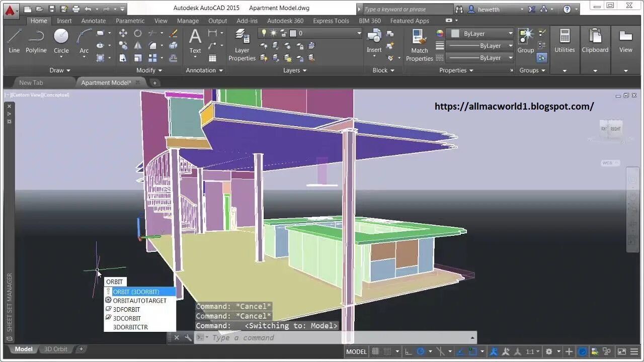Switch to the Annotate ribbon tab
Screen dimensions: 644x362
pyautogui.click(x=94, y=21)
